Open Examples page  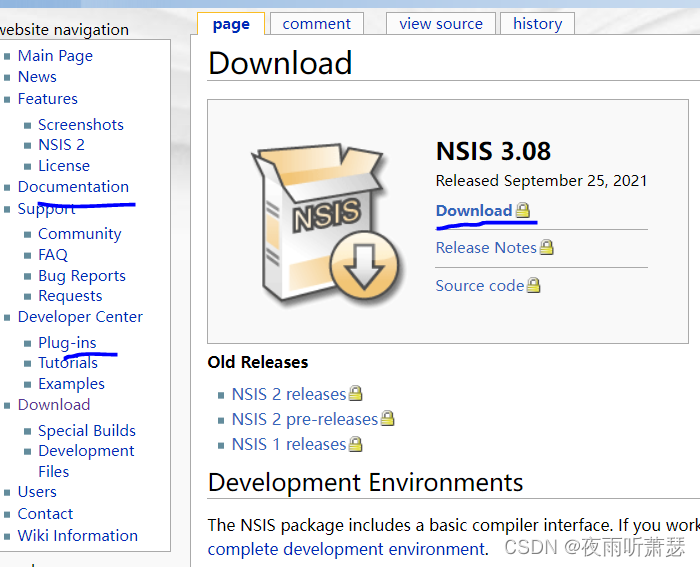click(x=71, y=384)
